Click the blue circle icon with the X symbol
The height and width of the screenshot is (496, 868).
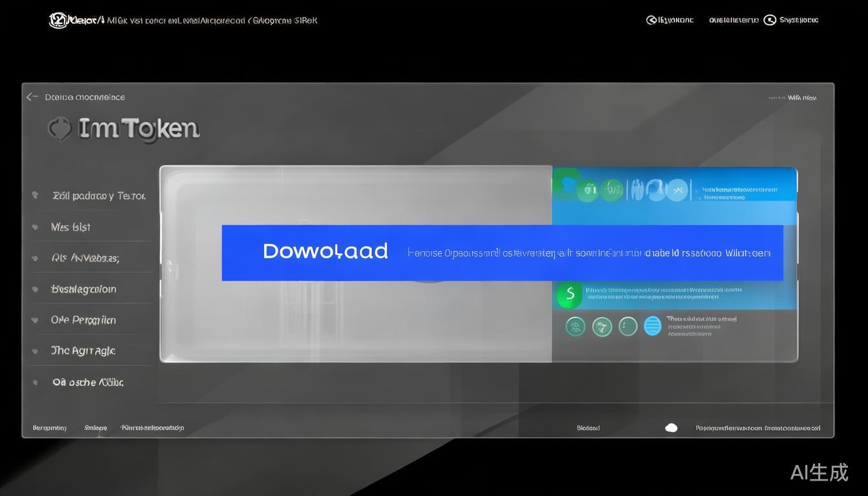click(x=677, y=190)
